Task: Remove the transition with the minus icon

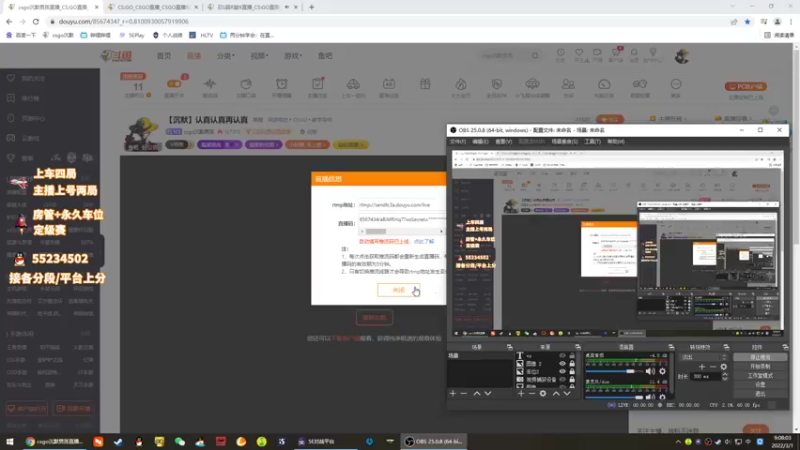Action: pyautogui.click(x=713, y=366)
